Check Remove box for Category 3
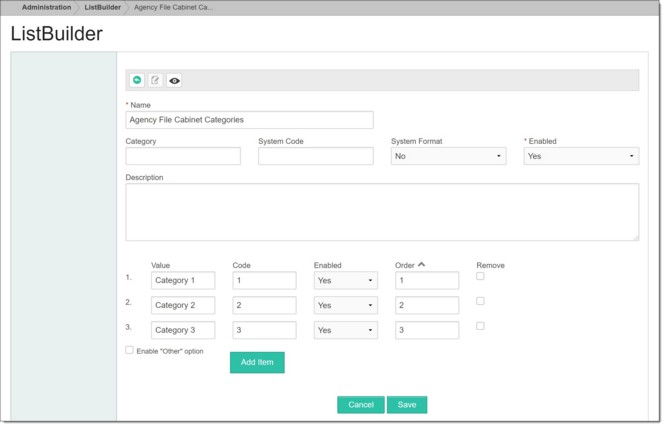The height and width of the screenshot is (426, 664). 480,326
